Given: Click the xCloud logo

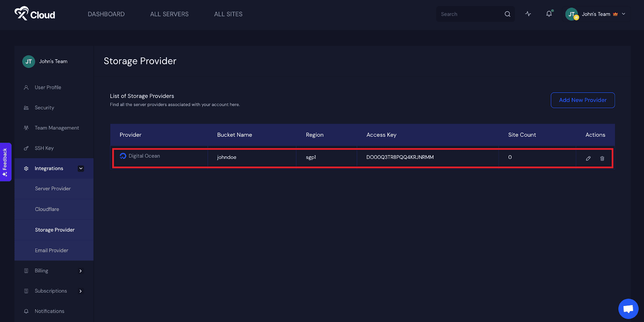Looking at the screenshot, I should point(35,14).
